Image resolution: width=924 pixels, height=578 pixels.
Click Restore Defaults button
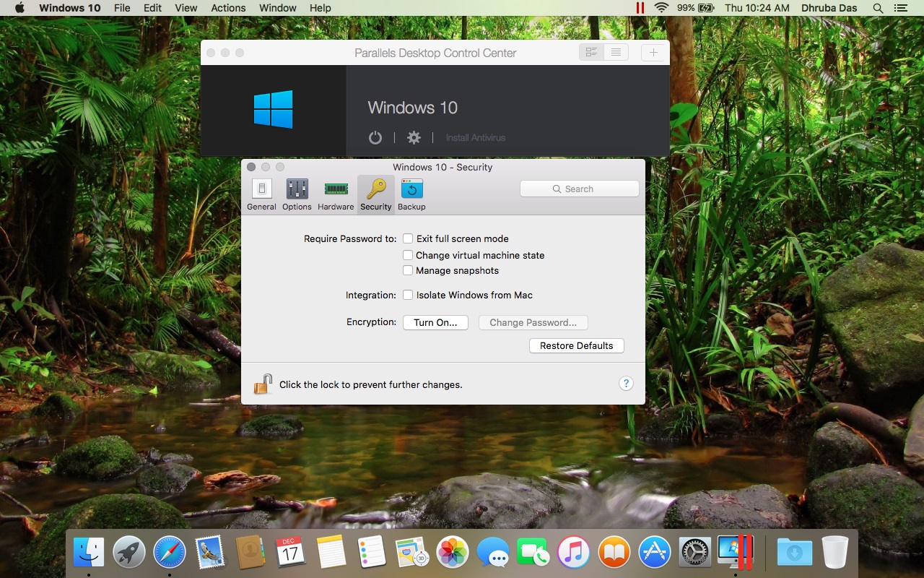[577, 345]
